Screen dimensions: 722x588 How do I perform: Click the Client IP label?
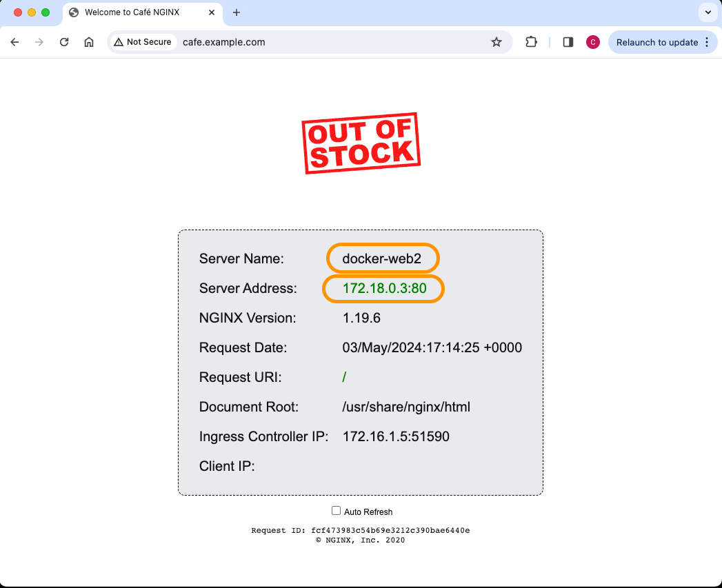227,466
